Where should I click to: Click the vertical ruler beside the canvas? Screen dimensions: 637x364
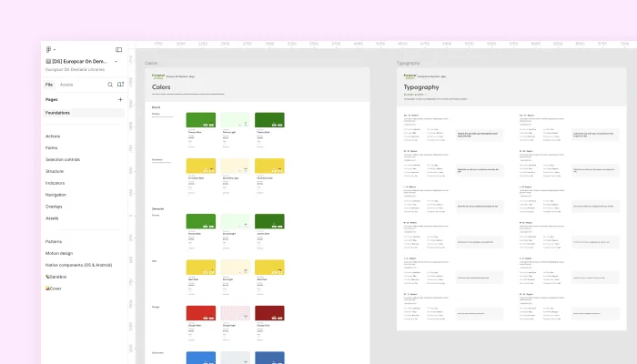[132, 207]
